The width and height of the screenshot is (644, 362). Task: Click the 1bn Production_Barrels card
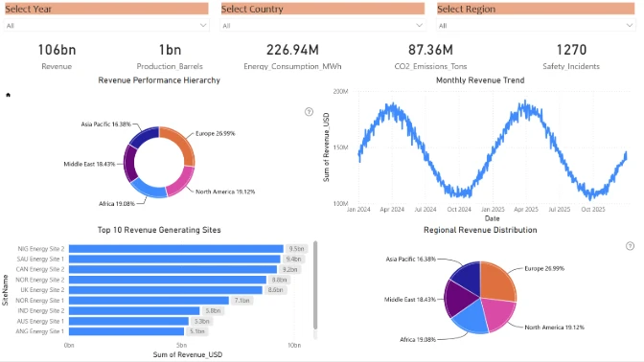(170, 57)
